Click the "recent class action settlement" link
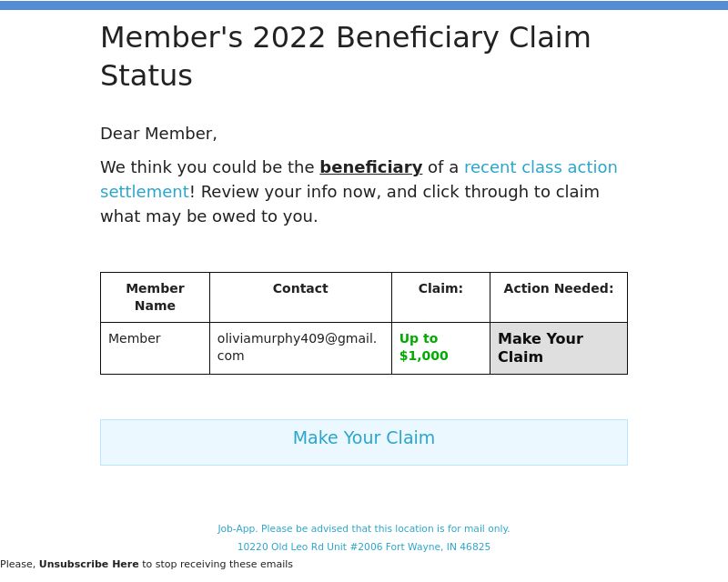This screenshot has height=582, width=728. tap(540, 168)
